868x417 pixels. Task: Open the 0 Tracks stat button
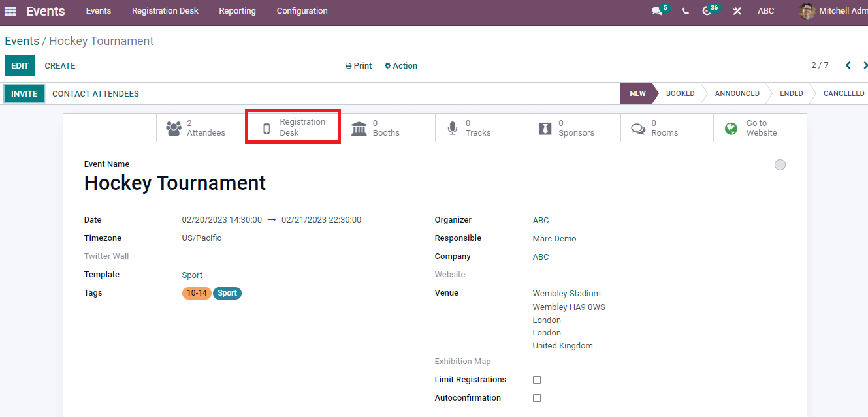coord(481,128)
